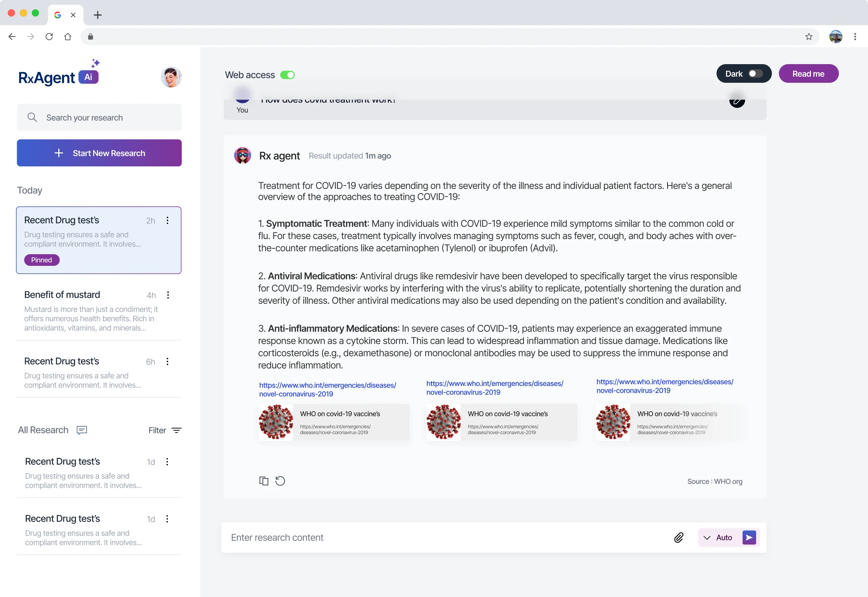Send the research prompt
The image size is (868, 597).
tap(749, 538)
